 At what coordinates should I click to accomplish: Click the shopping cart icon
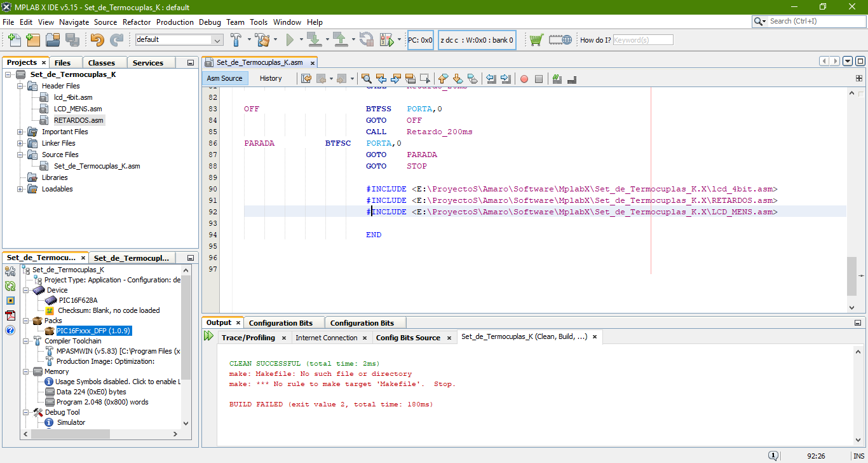click(x=536, y=39)
